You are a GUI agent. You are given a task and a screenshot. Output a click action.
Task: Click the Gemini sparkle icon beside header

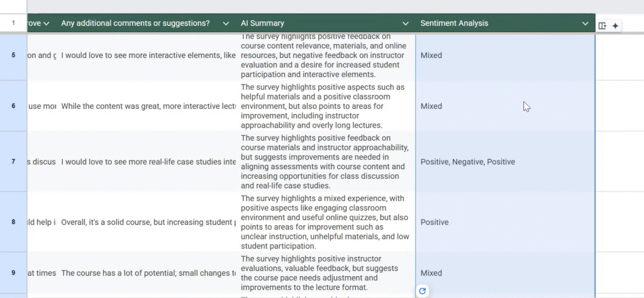(615, 26)
